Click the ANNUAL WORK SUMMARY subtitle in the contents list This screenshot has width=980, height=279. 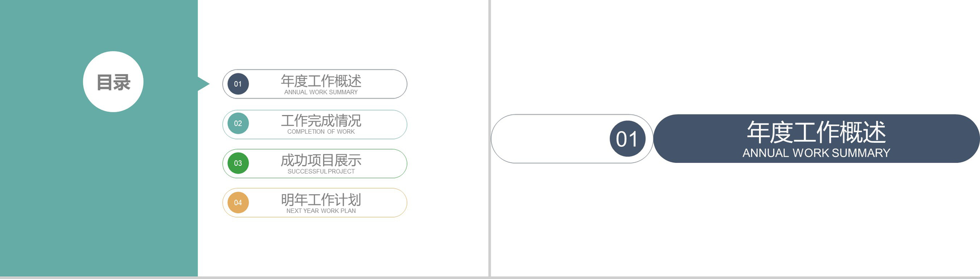[321, 92]
